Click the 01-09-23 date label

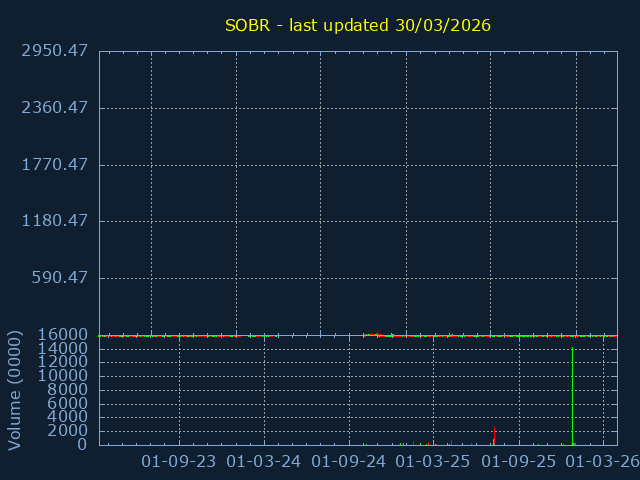tap(179, 462)
